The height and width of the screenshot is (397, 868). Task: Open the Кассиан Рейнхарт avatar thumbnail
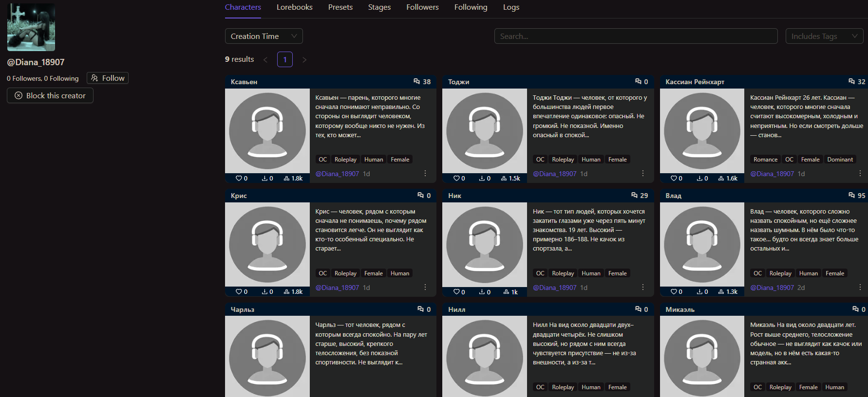click(x=702, y=131)
